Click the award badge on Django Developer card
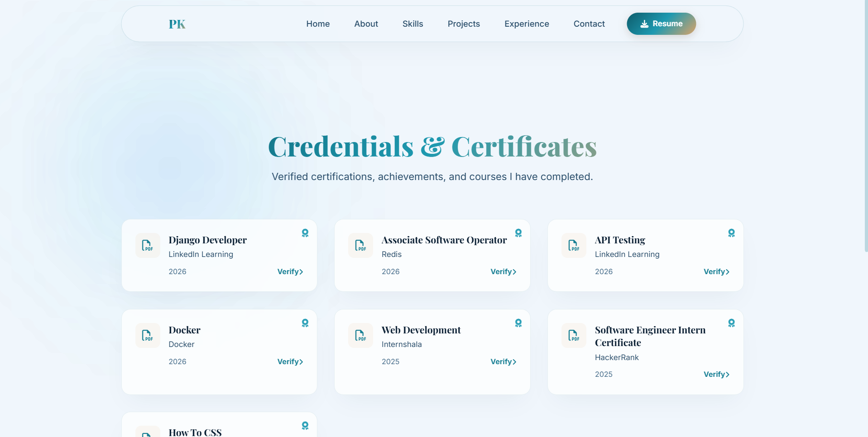Image resolution: width=868 pixels, height=437 pixels. [x=305, y=233]
